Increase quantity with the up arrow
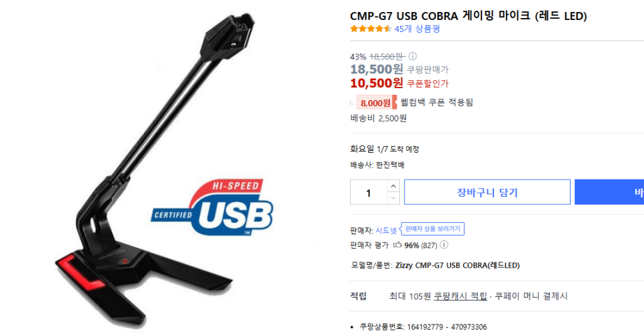The width and height of the screenshot is (644, 335). click(393, 186)
